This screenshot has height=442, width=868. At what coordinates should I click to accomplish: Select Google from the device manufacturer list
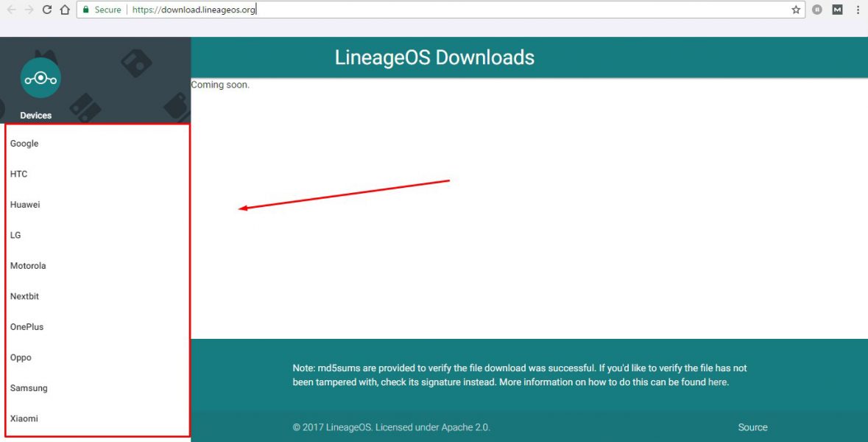click(24, 143)
